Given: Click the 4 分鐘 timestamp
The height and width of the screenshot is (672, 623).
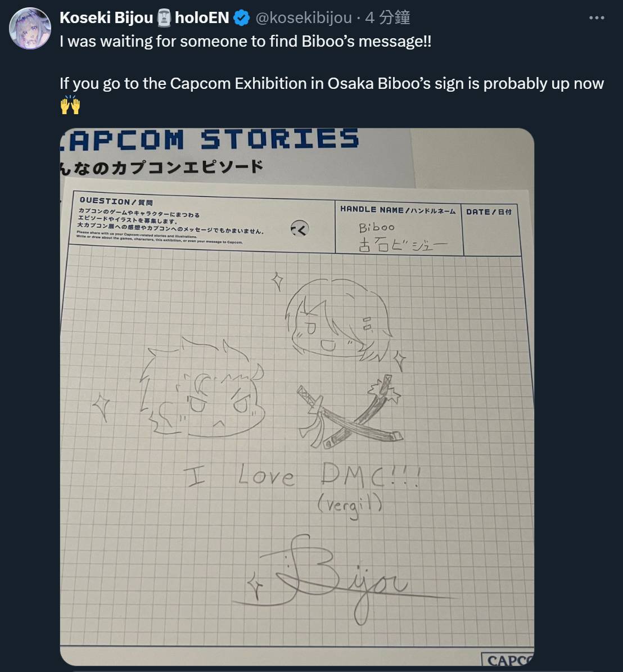Looking at the screenshot, I should (388, 17).
